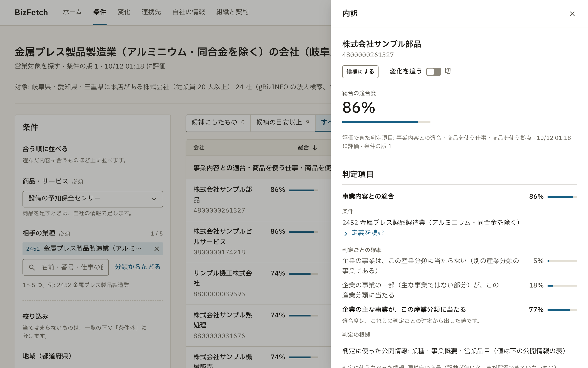Open the 株式会社サンプルビルサービス row

258,242
